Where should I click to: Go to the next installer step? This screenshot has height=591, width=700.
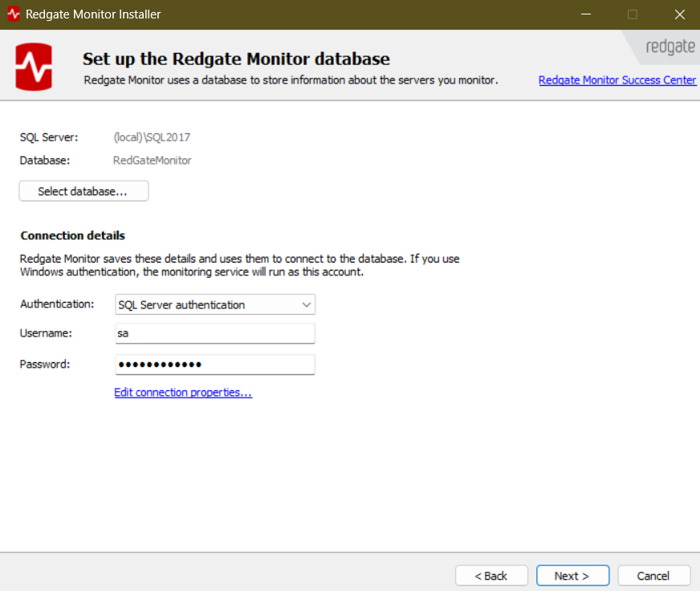coord(573,576)
